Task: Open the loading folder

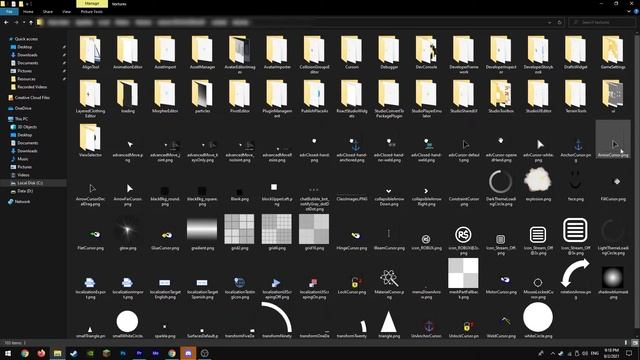Action: click(x=128, y=96)
